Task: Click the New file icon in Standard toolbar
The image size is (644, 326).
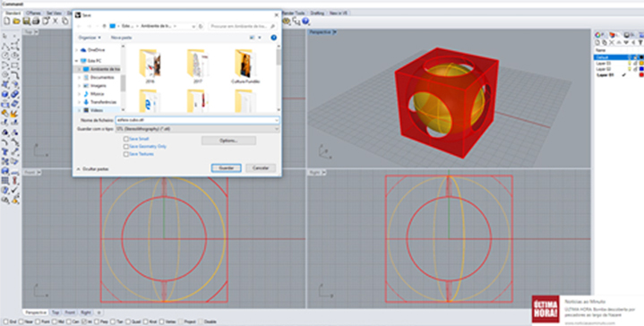Action: point(6,21)
